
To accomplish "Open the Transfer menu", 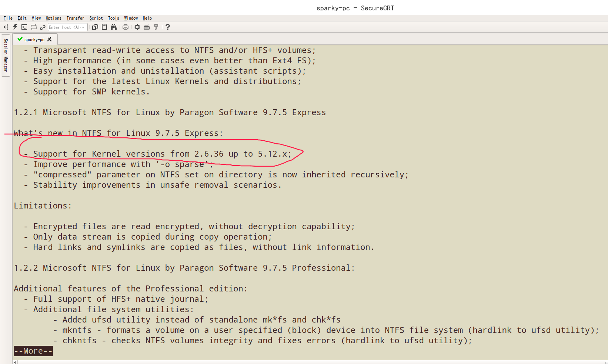I will tap(76, 18).
